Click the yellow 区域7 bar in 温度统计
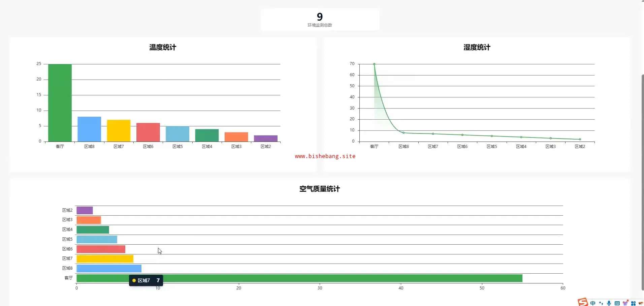Screen dimensions: 644x306 point(119,131)
